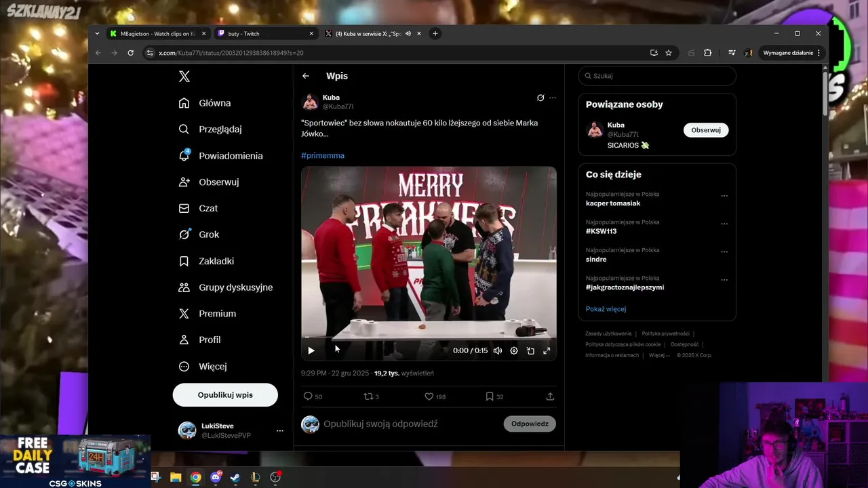Open OBS Studio from the taskbar
868x488 pixels.
coord(275,477)
